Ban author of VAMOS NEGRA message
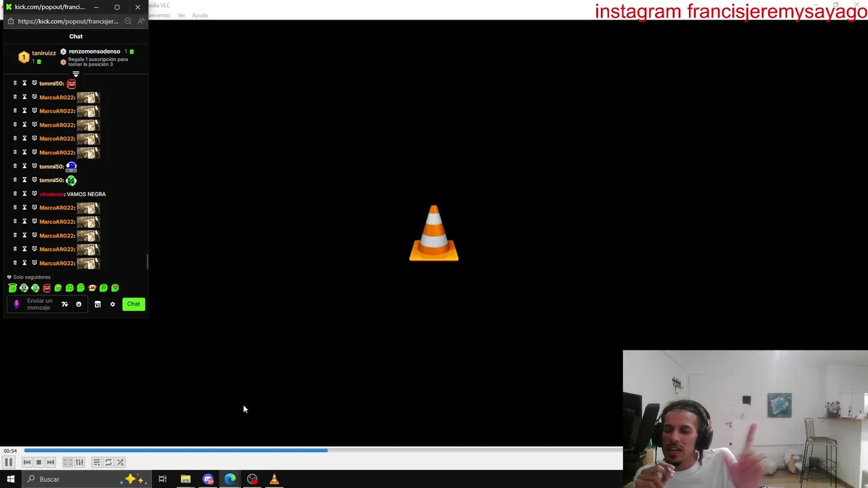868x488 pixels. 34,194
